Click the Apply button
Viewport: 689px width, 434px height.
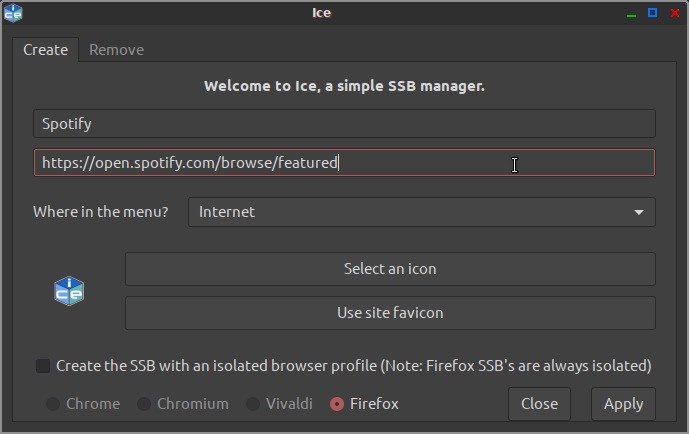623,404
